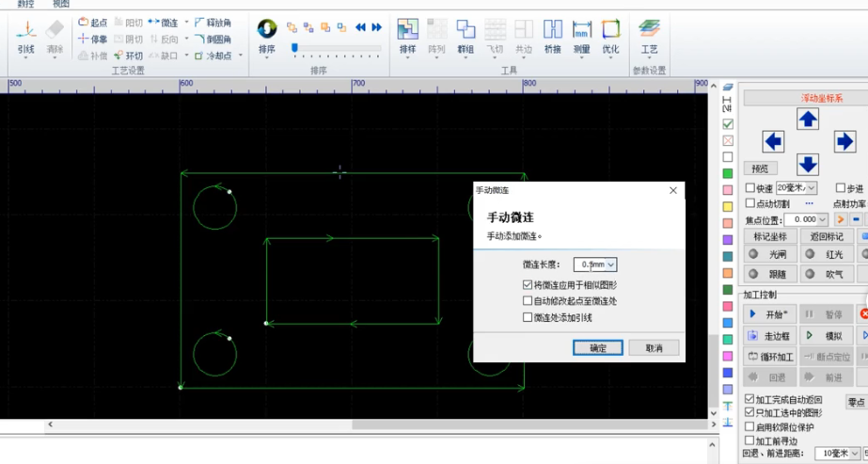Expand the 微连长度 dropdown

click(610, 265)
